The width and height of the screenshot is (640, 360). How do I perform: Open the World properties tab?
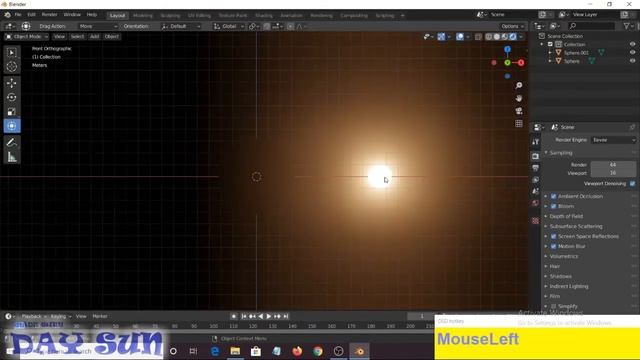536,203
